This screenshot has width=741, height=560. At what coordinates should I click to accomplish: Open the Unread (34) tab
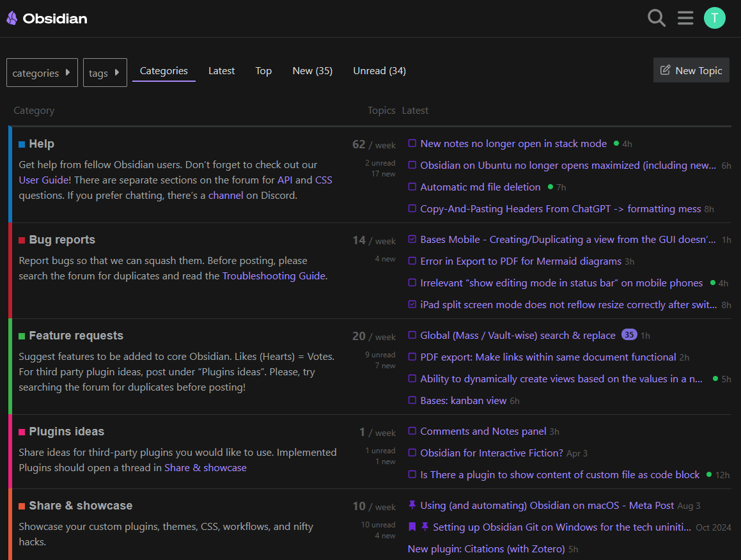379,71
